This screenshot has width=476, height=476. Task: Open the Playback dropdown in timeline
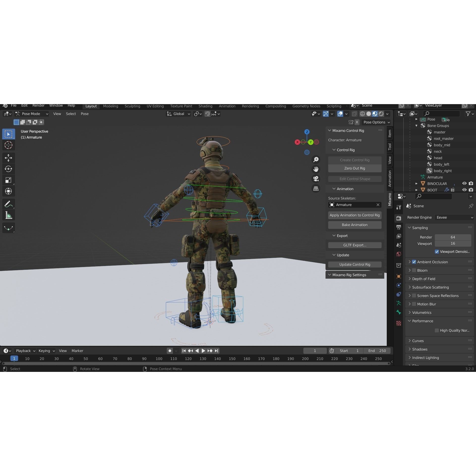click(25, 351)
